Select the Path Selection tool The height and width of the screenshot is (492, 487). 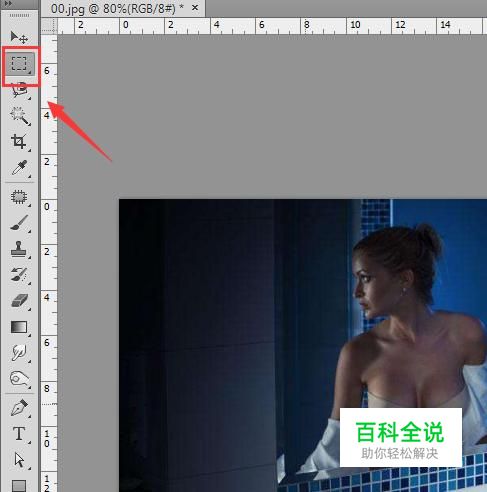click(x=19, y=460)
